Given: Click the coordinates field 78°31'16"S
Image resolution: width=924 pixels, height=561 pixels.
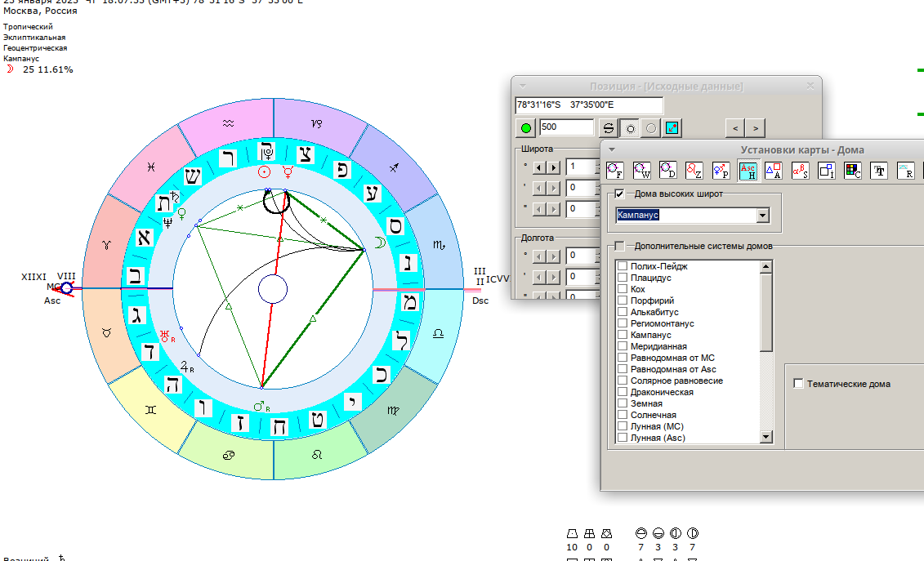Looking at the screenshot, I should (x=589, y=105).
